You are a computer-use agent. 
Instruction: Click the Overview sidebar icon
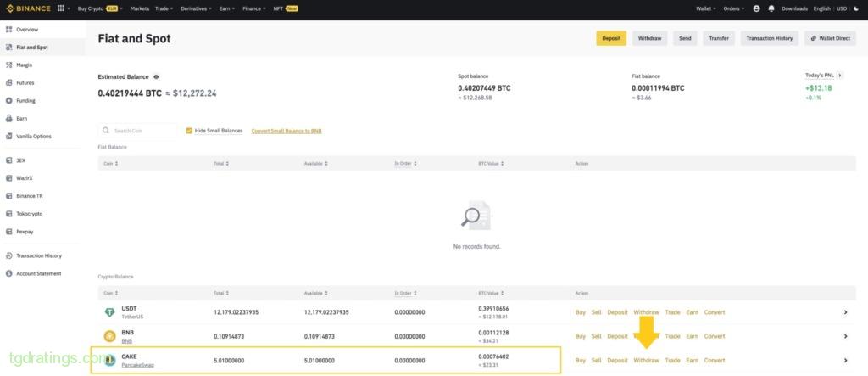pos(8,30)
